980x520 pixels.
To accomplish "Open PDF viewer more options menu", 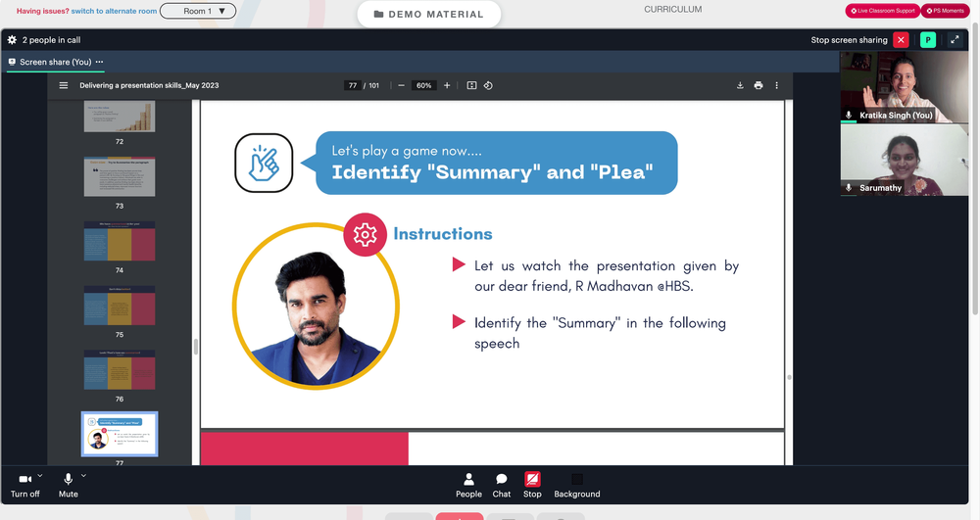I will 777,85.
